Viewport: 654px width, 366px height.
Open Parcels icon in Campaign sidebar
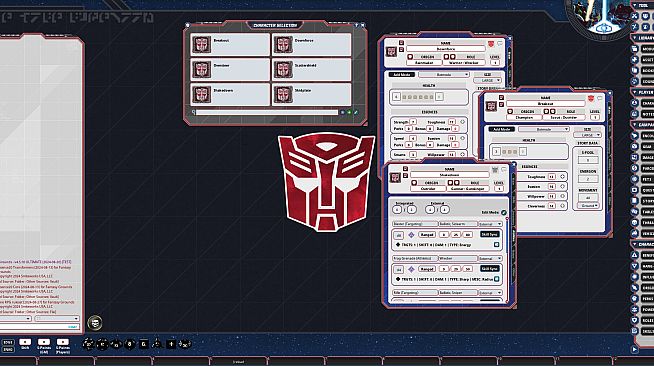coord(635,168)
